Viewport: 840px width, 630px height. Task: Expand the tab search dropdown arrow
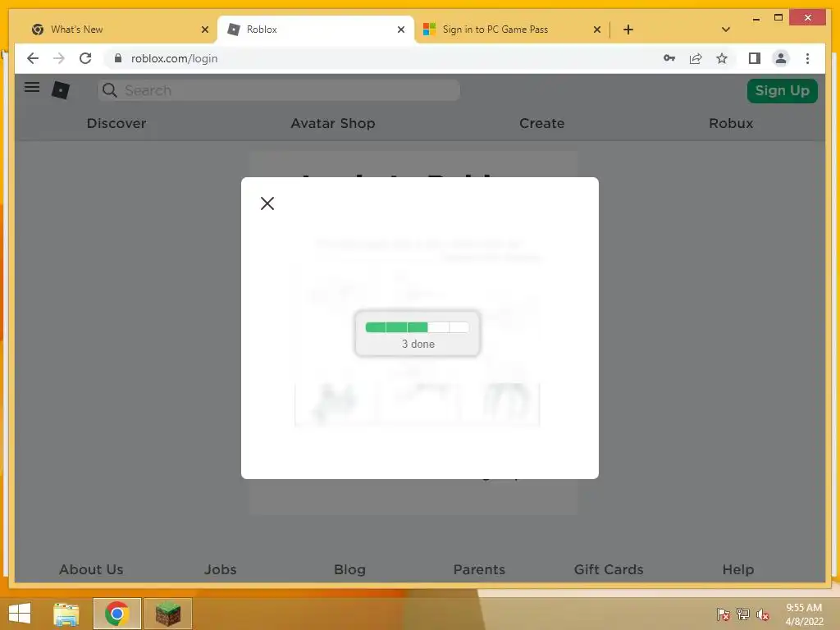point(726,30)
